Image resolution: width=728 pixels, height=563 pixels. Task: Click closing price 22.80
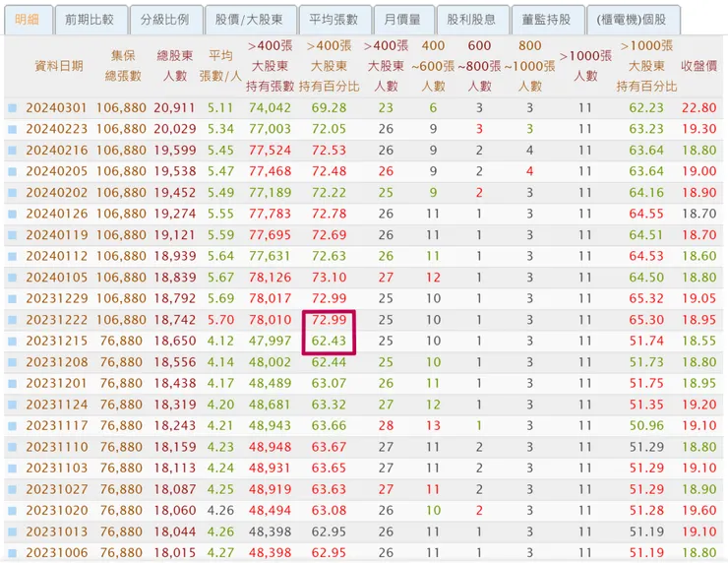click(699, 108)
